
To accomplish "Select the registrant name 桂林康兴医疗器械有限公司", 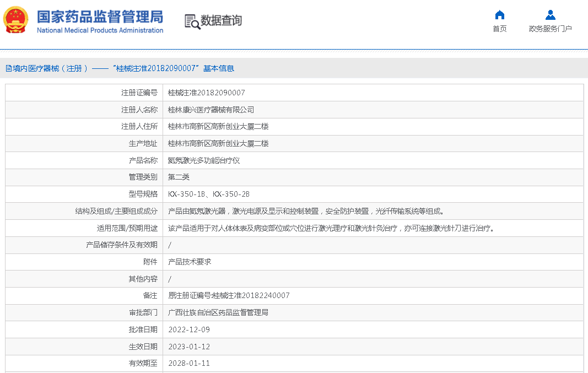I will (x=211, y=110).
